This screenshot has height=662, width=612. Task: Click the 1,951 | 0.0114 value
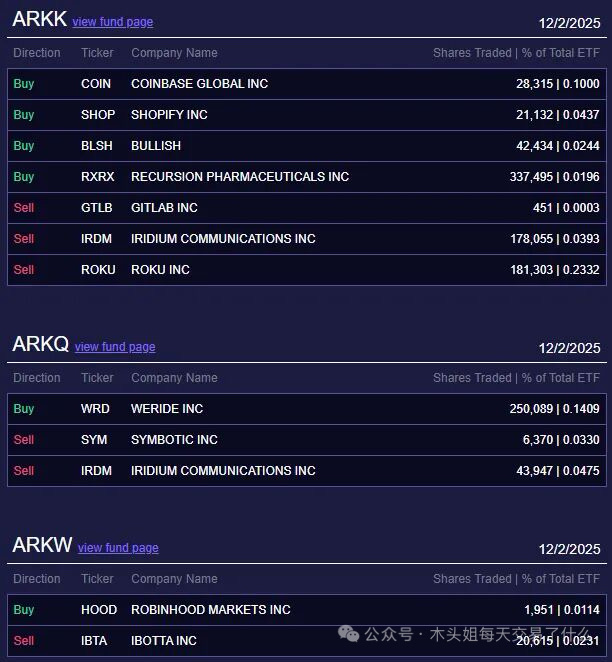coord(562,610)
